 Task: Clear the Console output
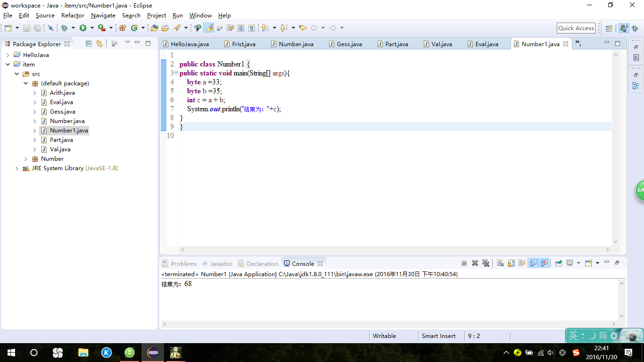tap(500, 263)
